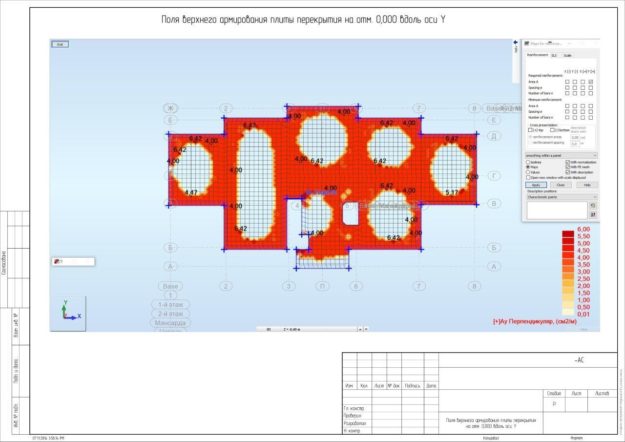Click the Apply button
Image resolution: width=625 pixels, height=442 pixels.
coord(536,185)
